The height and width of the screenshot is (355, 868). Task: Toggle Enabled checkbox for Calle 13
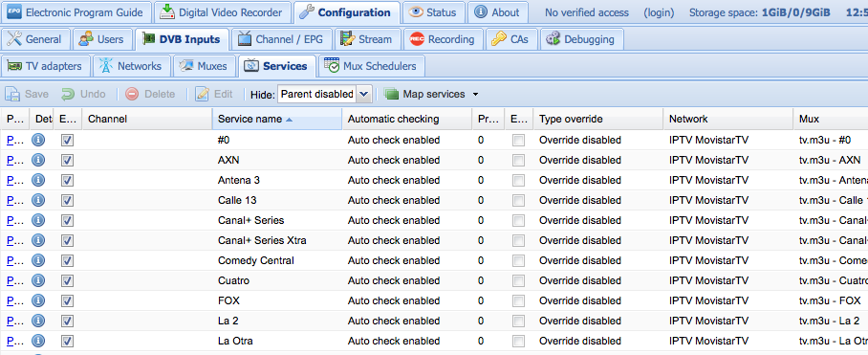67,201
